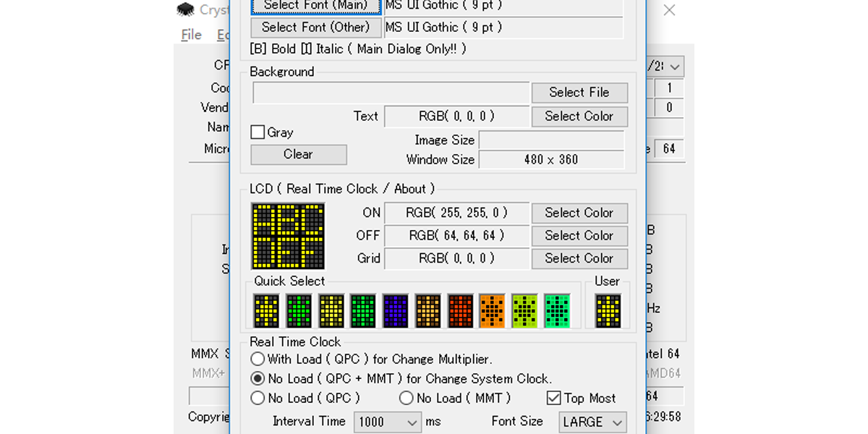Pick black-on-lime Quick Select preset

tap(524, 310)
